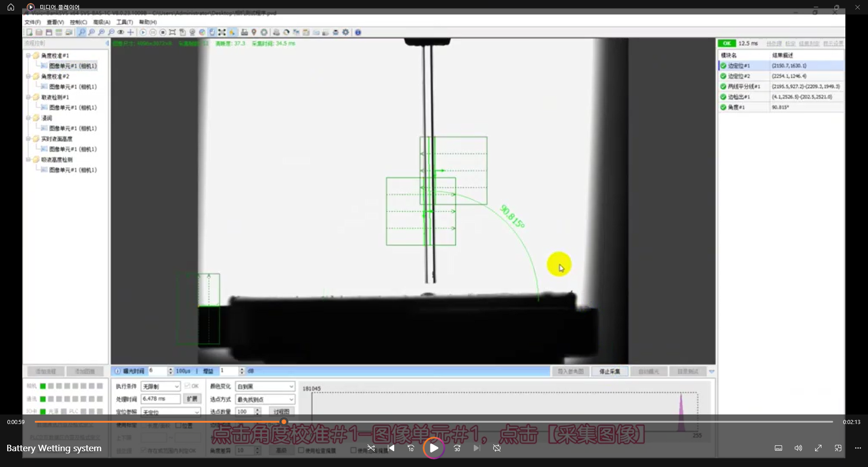Click the fit-to-frame rectangle icon

172,32
